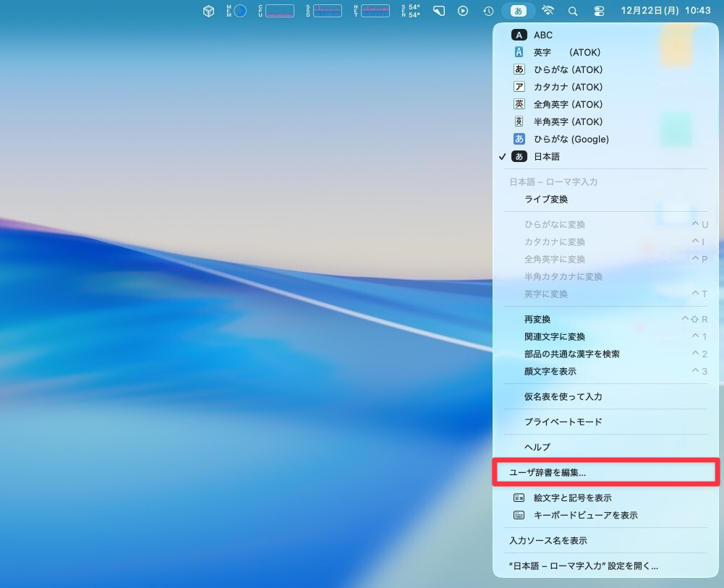Open the MEM memory monitor icon
This screenshot has width=724, height=588.
(237, 11)
